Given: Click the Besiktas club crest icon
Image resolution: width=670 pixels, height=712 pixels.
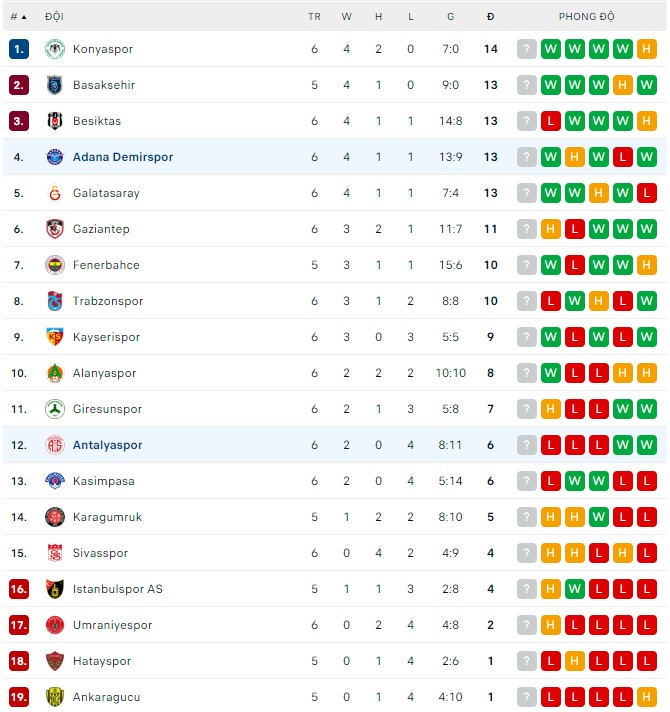Looking at the screenshot, I should 54,121.
